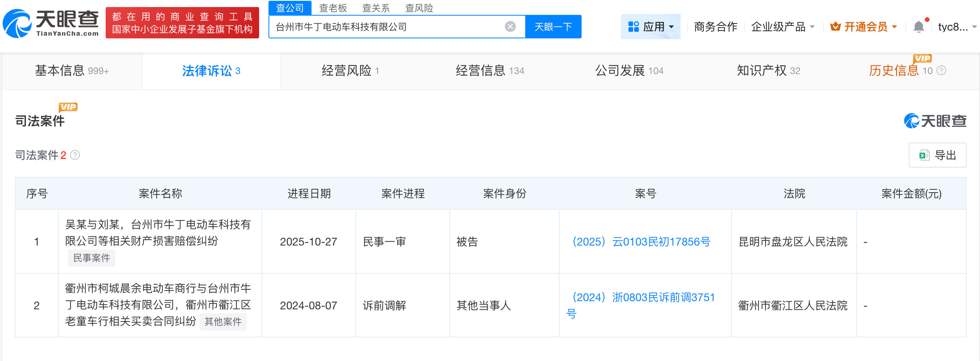
Task: Click the red promotional banner 都在用的商业查询工具
Action: coord(182,23)
